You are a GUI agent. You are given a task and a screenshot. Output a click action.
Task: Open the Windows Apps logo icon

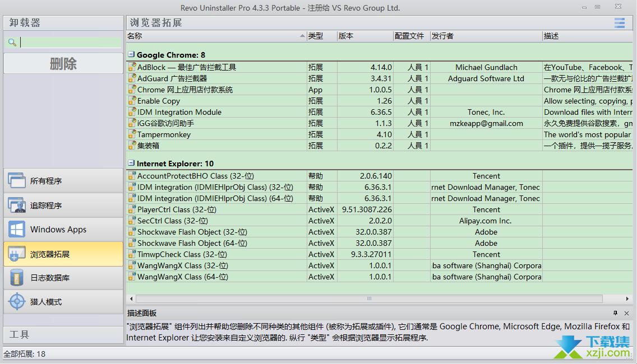pos(17,229)
